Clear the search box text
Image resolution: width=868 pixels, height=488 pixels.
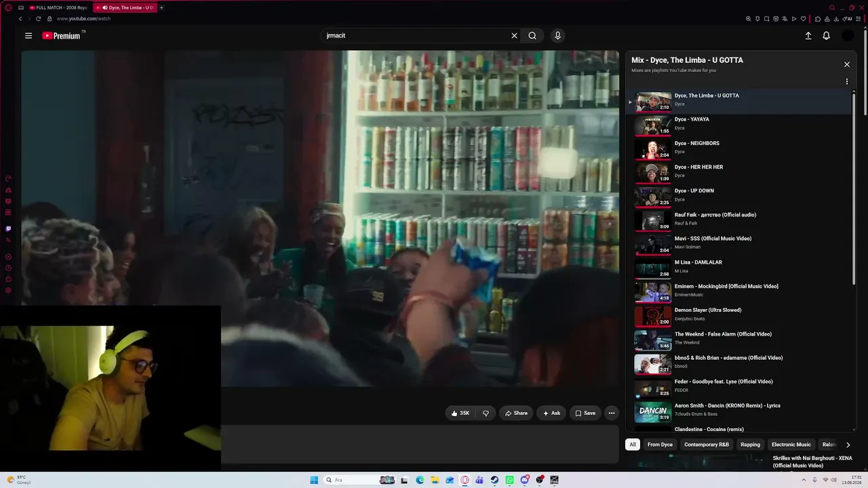514,36
